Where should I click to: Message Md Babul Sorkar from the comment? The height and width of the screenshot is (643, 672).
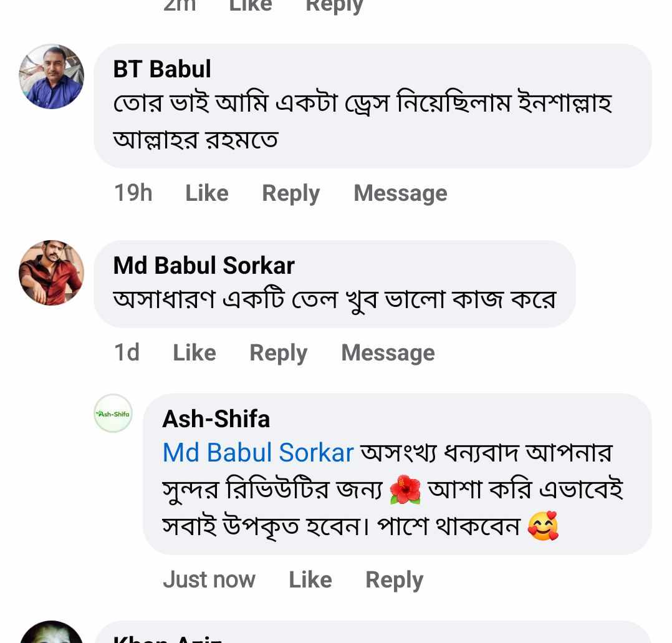[x=388, y=353]
